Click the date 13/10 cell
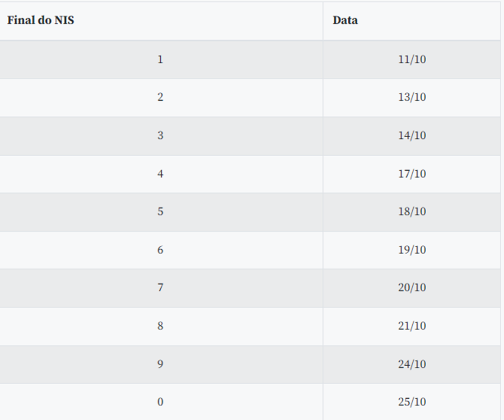This screenshot has width=504, height=420. [x=412, y=97]
